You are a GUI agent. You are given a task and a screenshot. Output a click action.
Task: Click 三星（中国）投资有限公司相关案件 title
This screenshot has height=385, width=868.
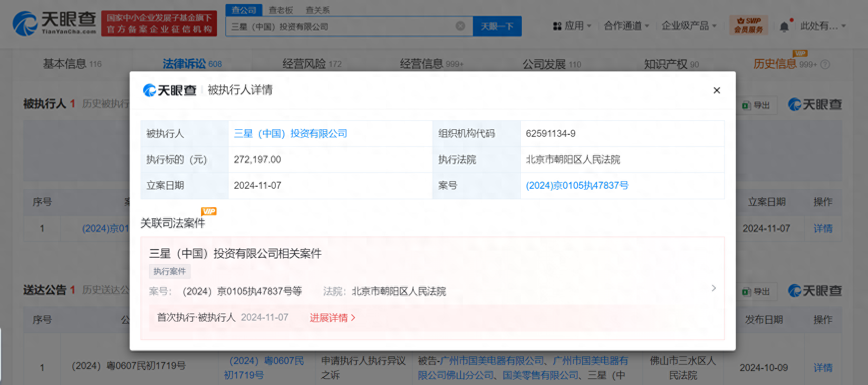pos(235,253)
